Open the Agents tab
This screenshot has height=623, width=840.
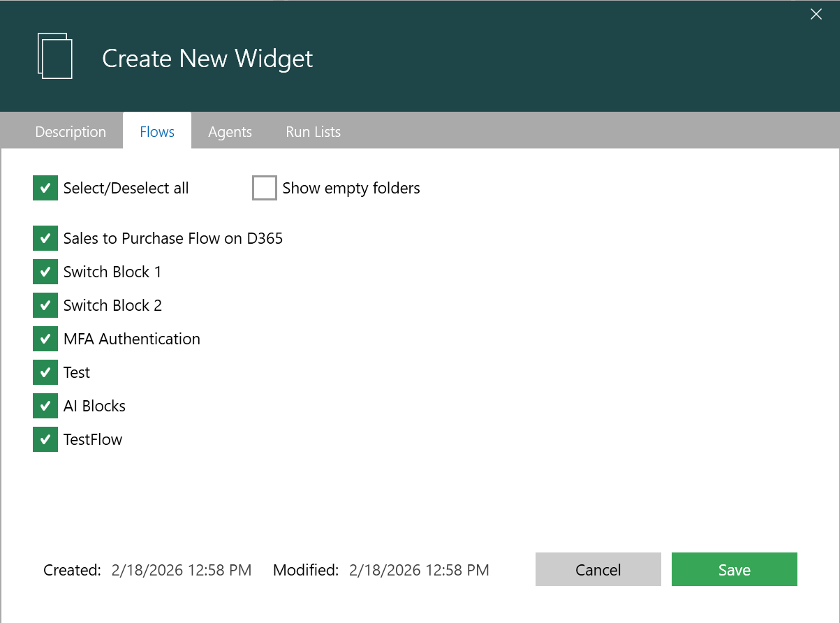[230, 132]
